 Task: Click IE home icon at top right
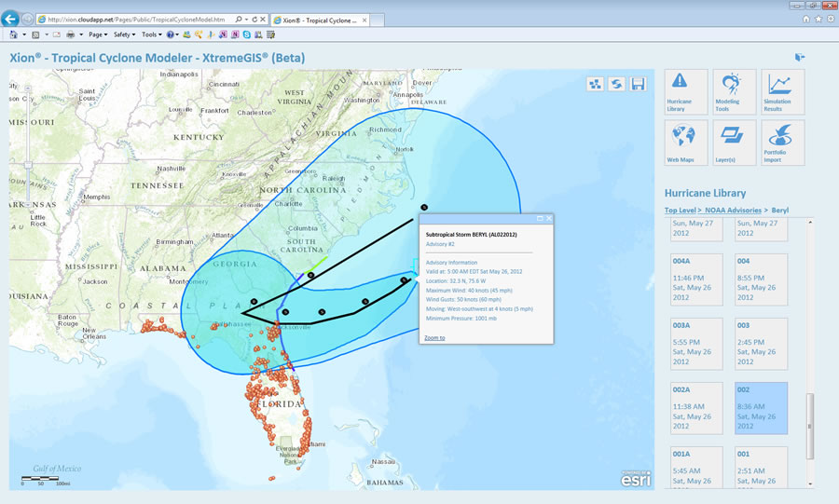pos(805,19)
